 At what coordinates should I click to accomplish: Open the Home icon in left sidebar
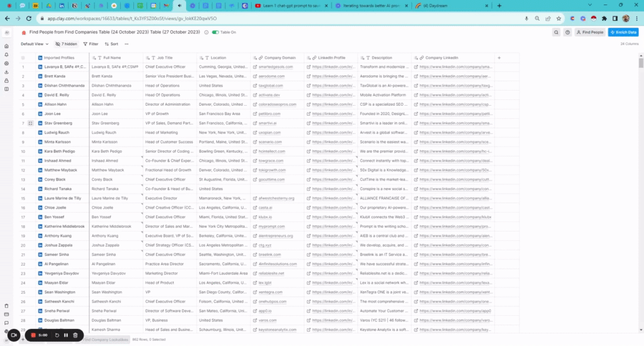point(6,46)
